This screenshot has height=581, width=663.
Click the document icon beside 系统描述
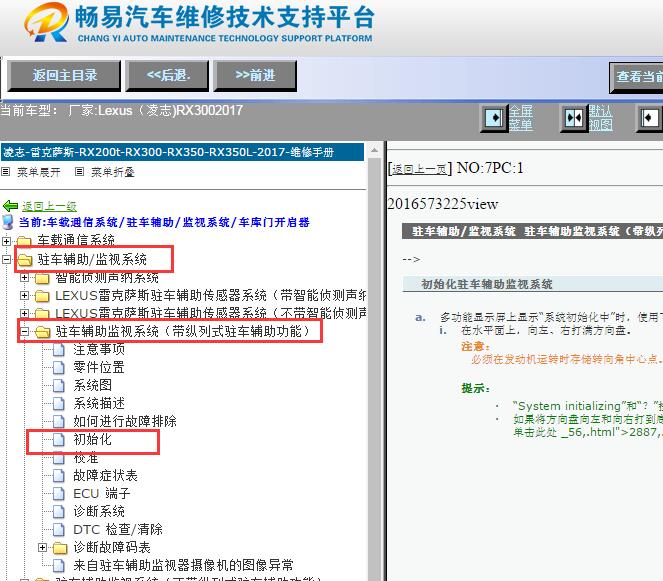pyautogui.click(x=59, y=404)
